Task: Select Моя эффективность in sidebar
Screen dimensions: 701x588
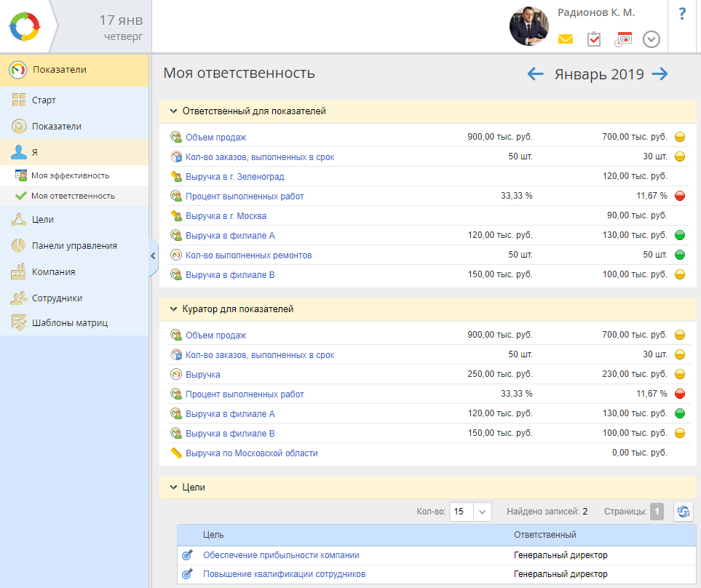Action: pyautogui.click(x=70, y=175)
